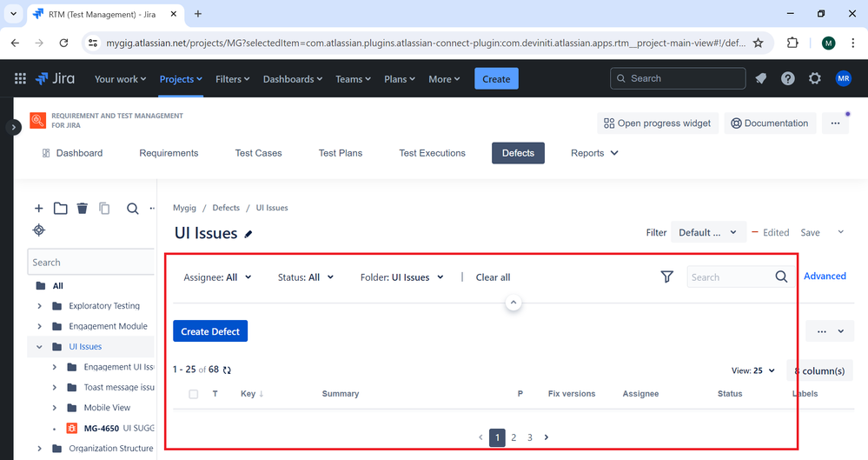Expand the Organization Structure folder
The image size is (868, 460).
[x=39, y=449]
